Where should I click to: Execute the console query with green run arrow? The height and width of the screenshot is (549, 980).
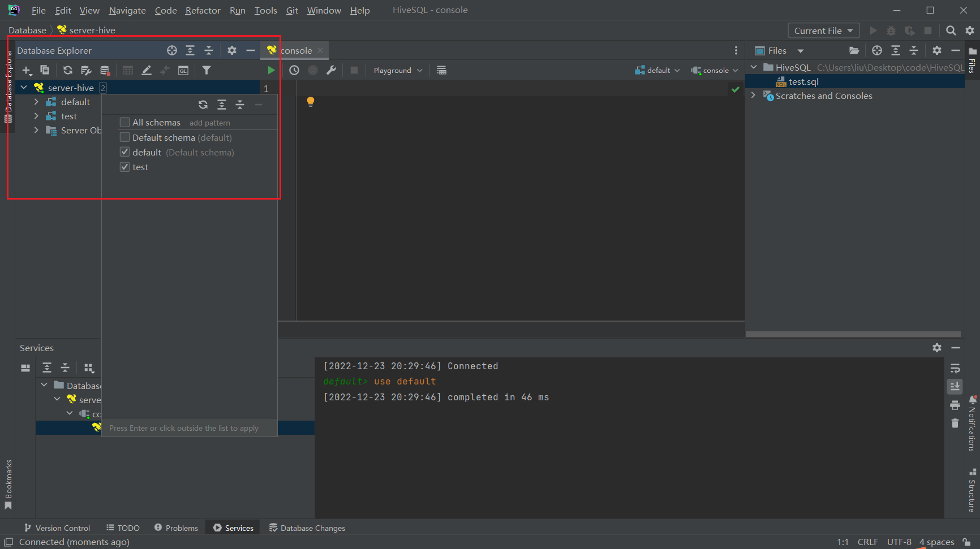(x=271, y=70)
